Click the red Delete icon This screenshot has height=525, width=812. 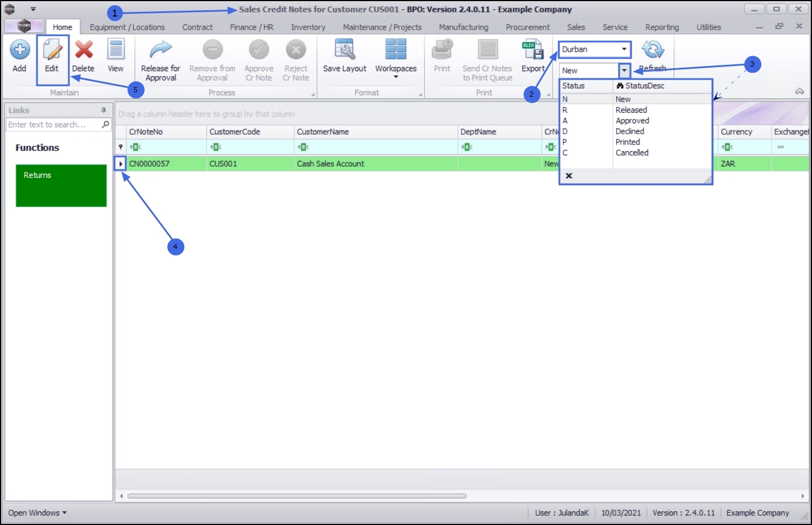click(x=84, y=49)
